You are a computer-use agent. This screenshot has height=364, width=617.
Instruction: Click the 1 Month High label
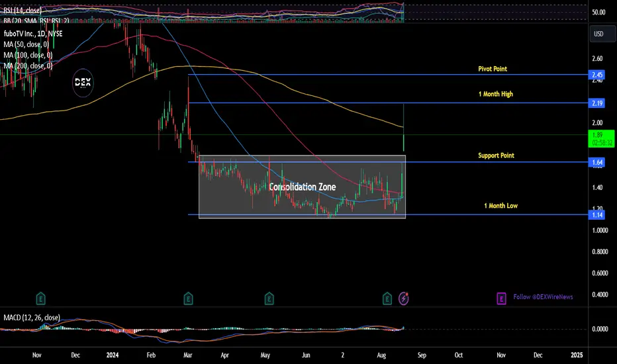point(496,94)
